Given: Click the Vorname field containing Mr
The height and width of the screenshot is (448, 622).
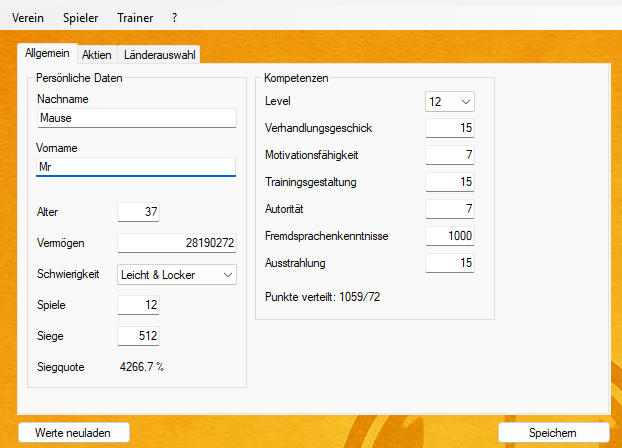Looking at the screenshot, I should (136, 167).
